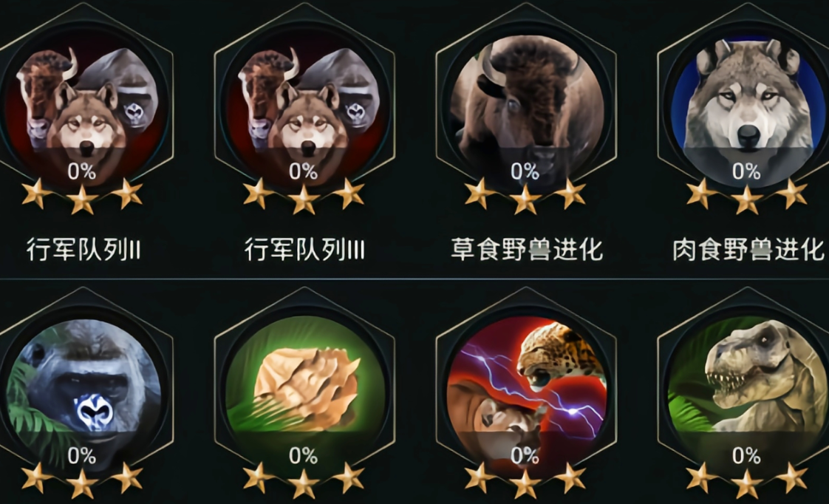This screenshot has height=504, width=829.
Task: Select the T-rex dinosaur research icon
Action: pyautogui.click(x=746, y=393)
